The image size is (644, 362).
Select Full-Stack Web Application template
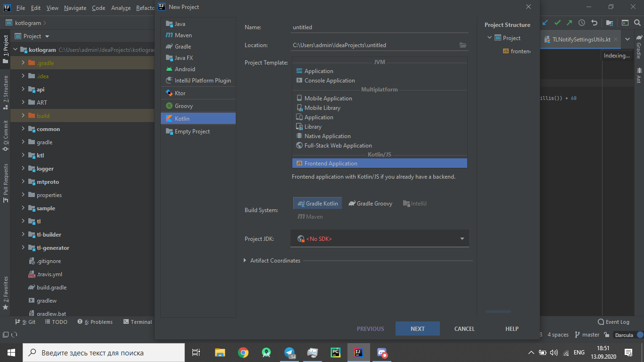[380, 146]
